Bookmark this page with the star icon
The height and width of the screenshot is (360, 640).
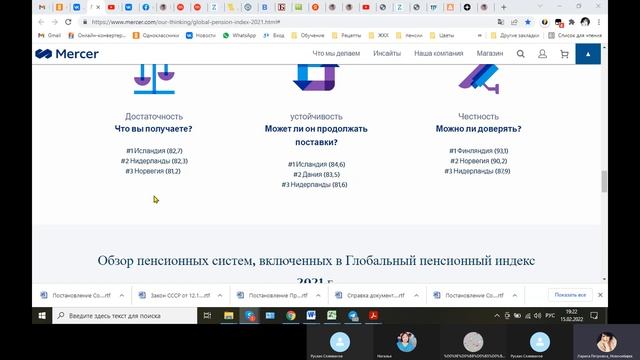[528, 22]
